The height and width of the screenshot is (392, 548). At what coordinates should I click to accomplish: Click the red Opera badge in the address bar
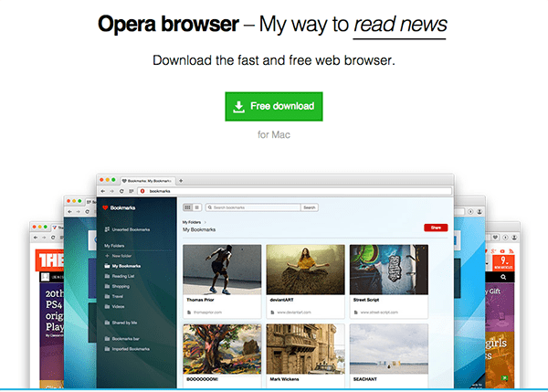point(142,191)
